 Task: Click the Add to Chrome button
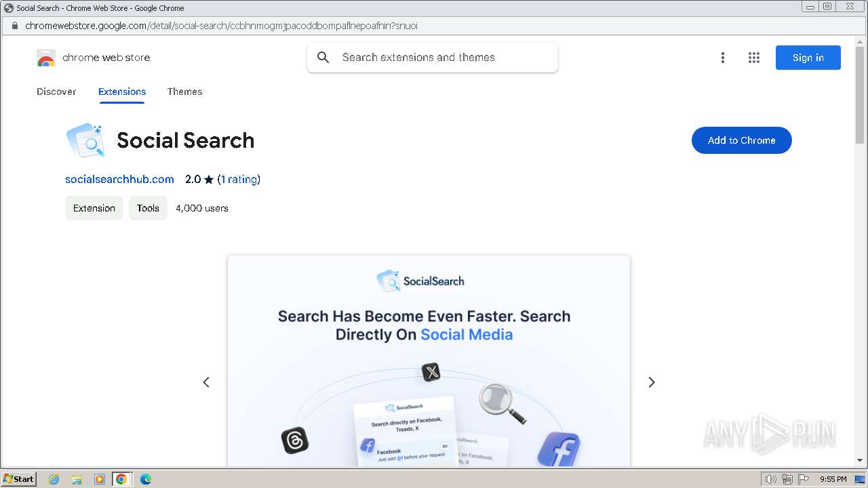click(x=742, y=140)
